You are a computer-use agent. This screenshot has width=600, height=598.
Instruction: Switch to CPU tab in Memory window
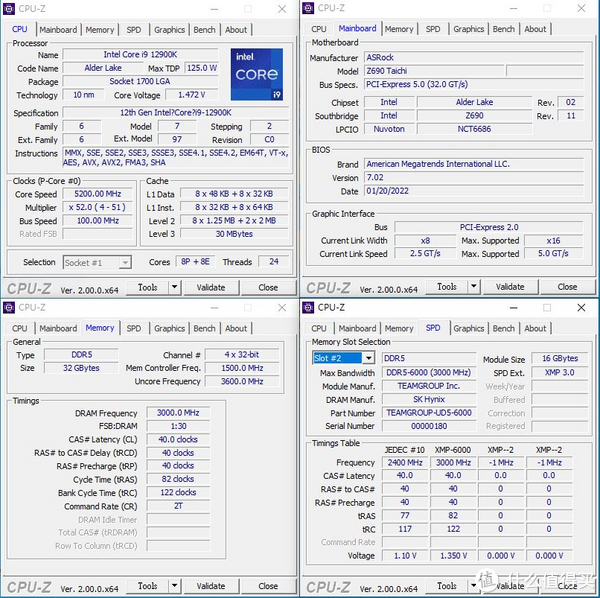(x=20, y=329)
